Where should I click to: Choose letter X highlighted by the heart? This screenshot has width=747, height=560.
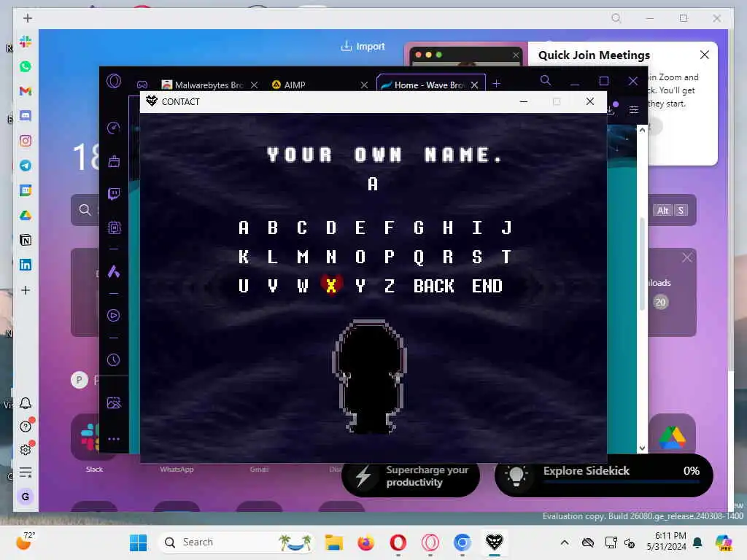tap(331, 286)
